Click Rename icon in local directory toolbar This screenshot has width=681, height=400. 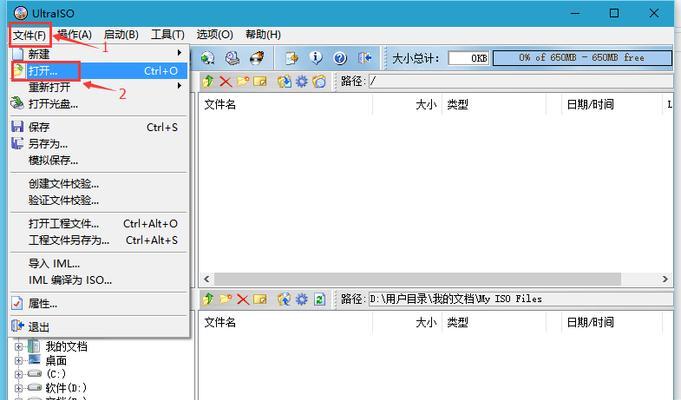(x=260, y=299)
